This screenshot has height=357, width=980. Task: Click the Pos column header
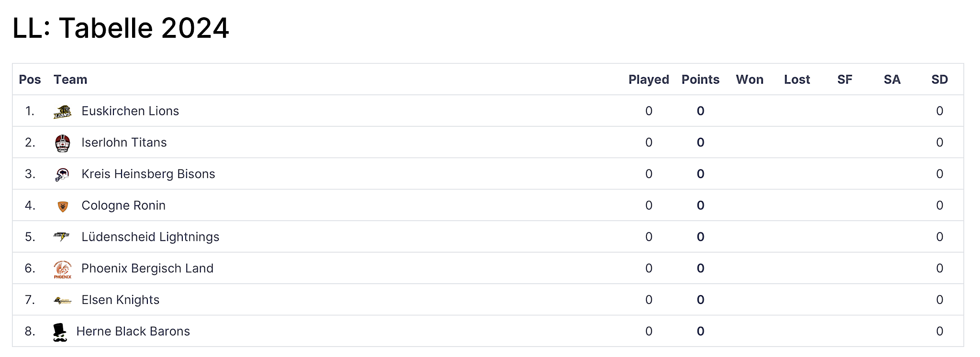[x=30, y=79]
